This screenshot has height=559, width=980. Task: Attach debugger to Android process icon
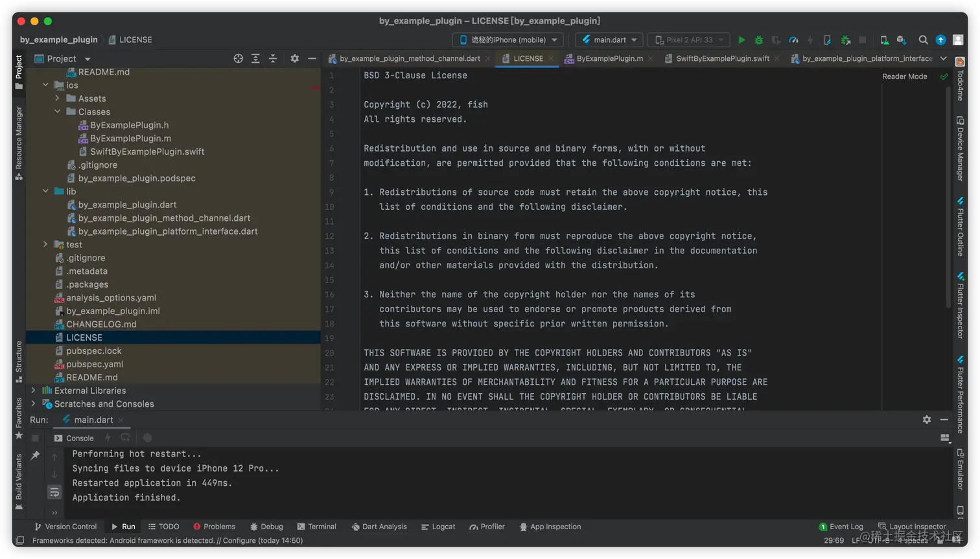tap(845, 40)
